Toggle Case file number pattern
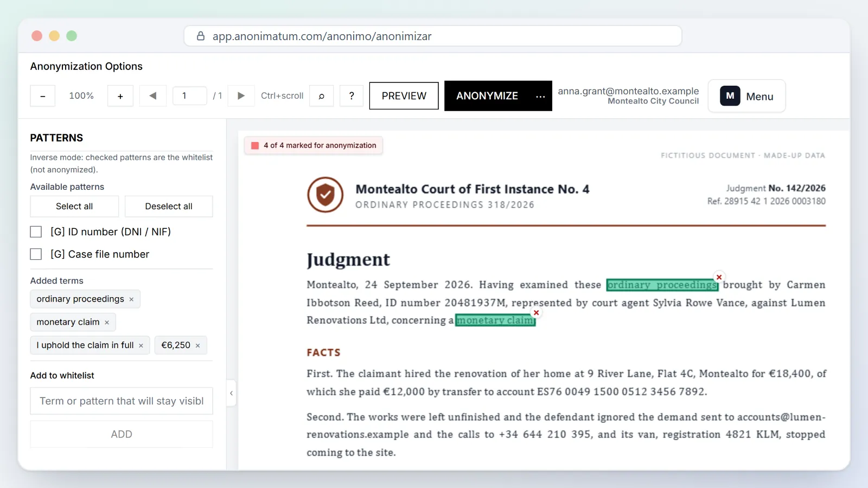Screen dimensions: 868x488 point(36,254)
